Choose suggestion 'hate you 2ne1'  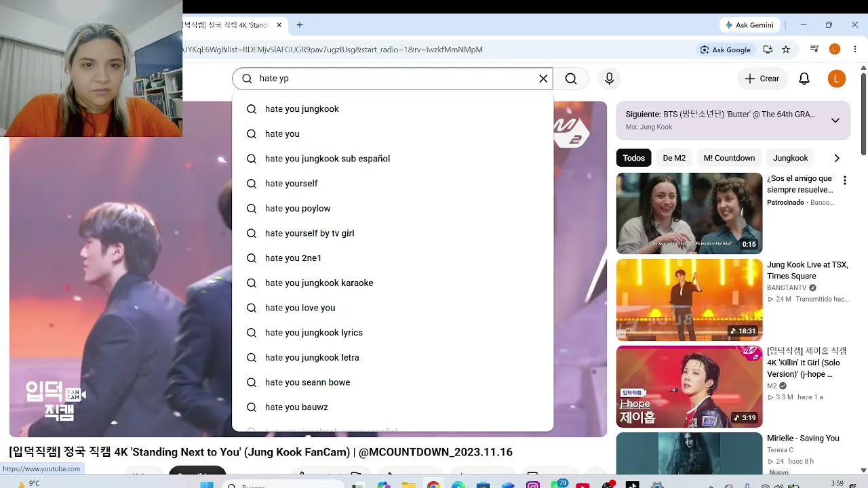393,258
